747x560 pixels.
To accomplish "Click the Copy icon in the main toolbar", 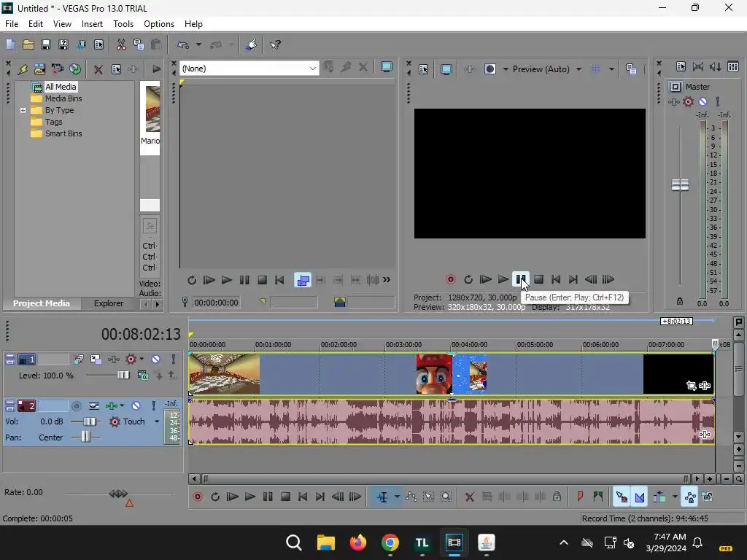I will [x=139, y=44].
